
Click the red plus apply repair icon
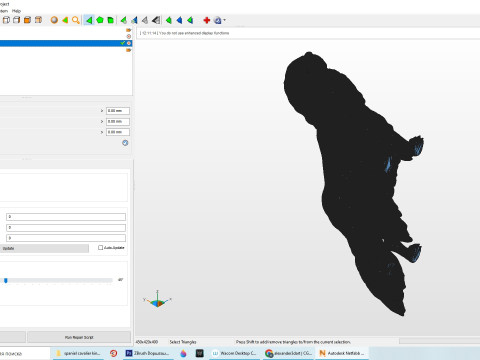pyautogui.click(x=207, y=20)
